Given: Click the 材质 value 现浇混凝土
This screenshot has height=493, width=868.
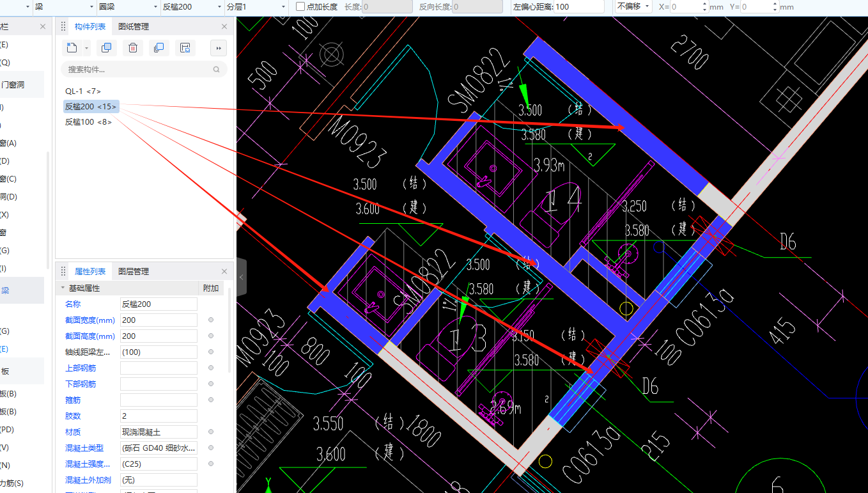Looking at the screenshot, I should point(159,432).
